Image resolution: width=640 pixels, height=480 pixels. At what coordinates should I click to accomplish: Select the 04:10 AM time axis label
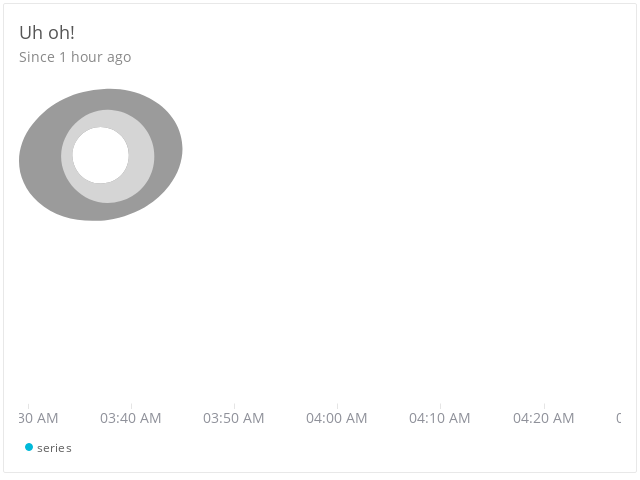[x=440, y=418]
